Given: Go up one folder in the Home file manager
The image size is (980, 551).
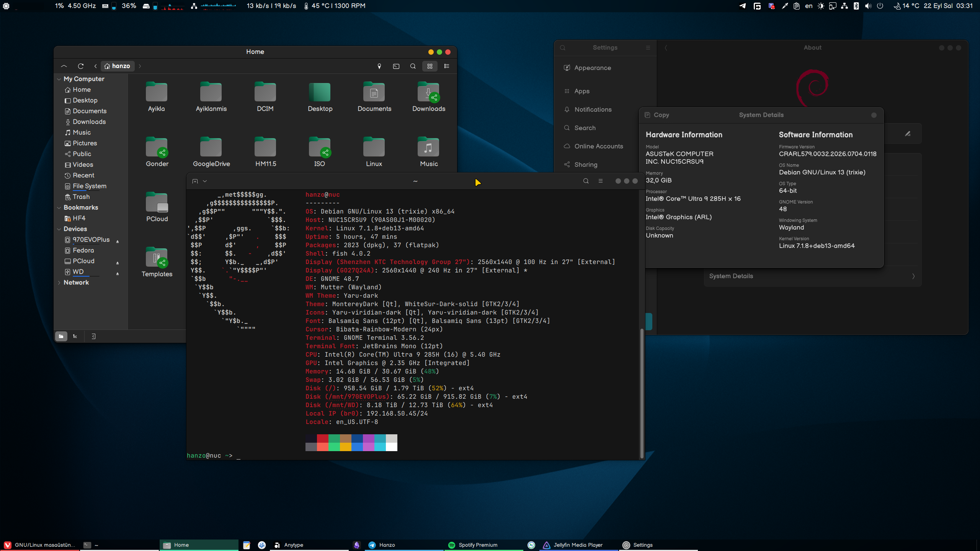Looking at the screenshot, I should click(64, 66).
